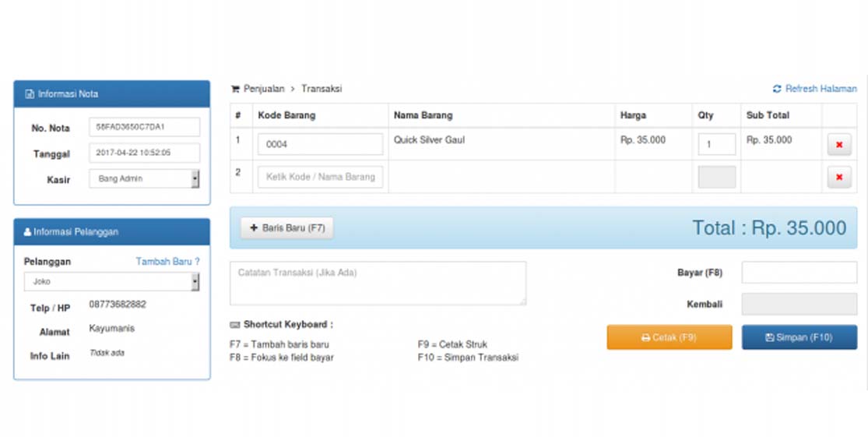The width and height of the screenshot is (868, 437).
Task: Click the Kasir dropdown arrow
Action: pyautogui.click(x=195, y=179)
